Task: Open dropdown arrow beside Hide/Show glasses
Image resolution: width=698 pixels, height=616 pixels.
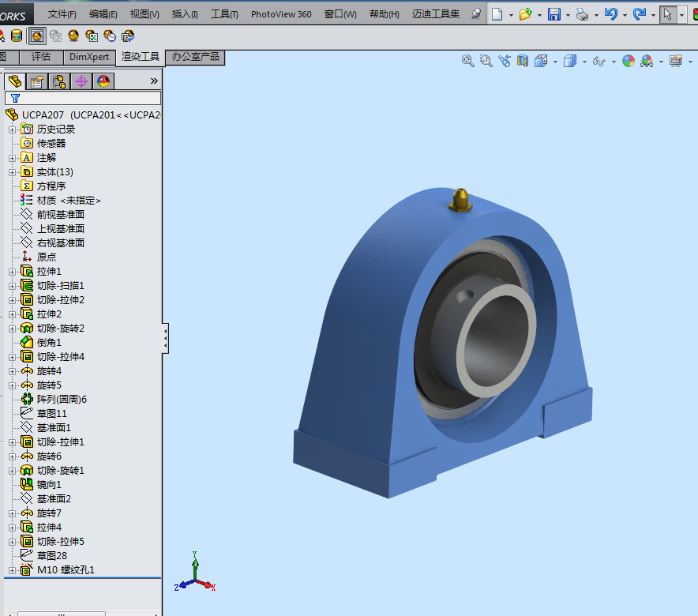Action: pyautogui.click(x=614, y=62)
